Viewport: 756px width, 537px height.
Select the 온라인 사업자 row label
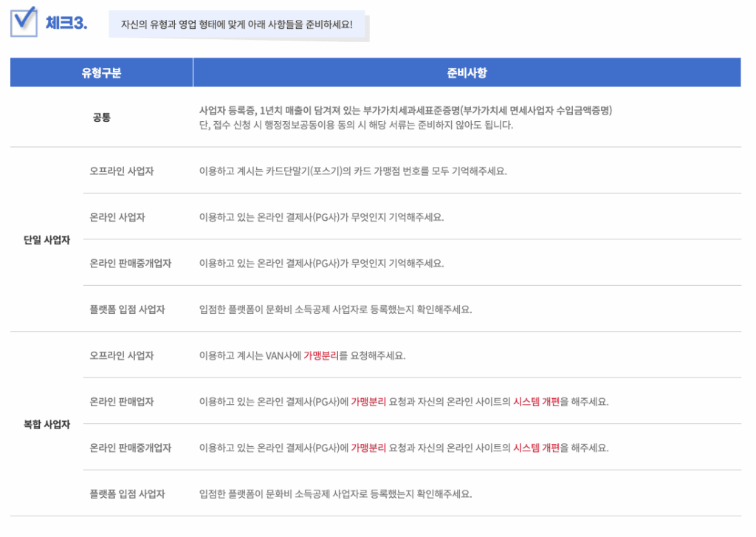pyautogui.click(x=117, y=217)
